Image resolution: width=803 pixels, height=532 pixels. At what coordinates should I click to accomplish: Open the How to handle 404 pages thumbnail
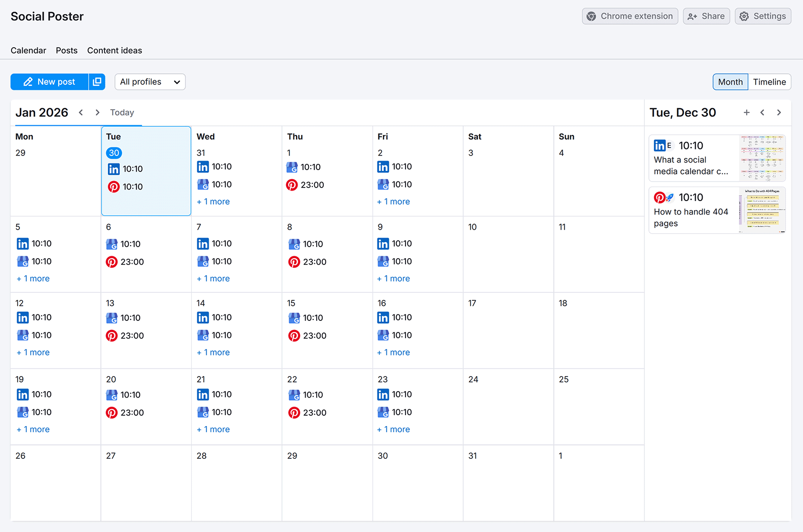point(762,210)
